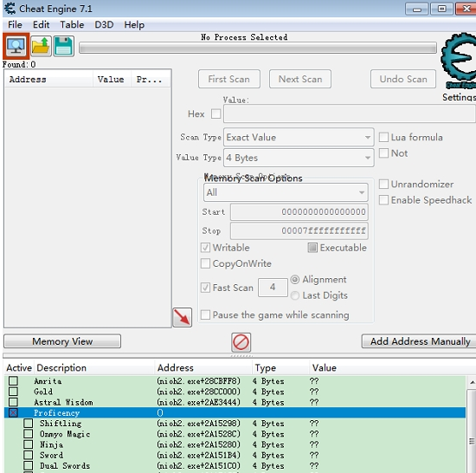Viewport: 476px width, 473px height.
Task: Open a cheat table folder icon
Action: click(x=41, y=46)
